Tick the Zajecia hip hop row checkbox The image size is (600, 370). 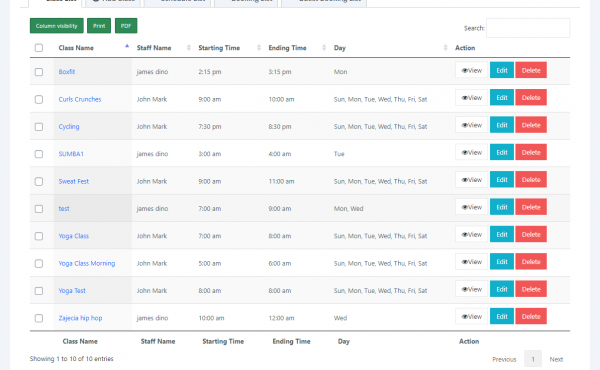click(x=39, y=318)
